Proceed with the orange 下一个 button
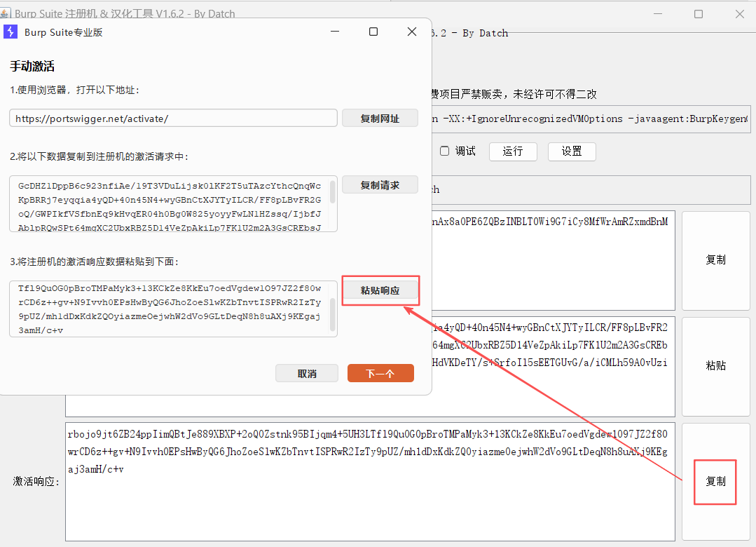The width and height of the screenshot is (756, 547). 380,373
